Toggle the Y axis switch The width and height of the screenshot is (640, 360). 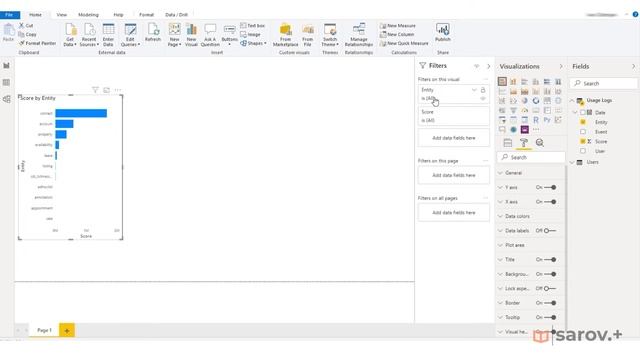(550, 187)
